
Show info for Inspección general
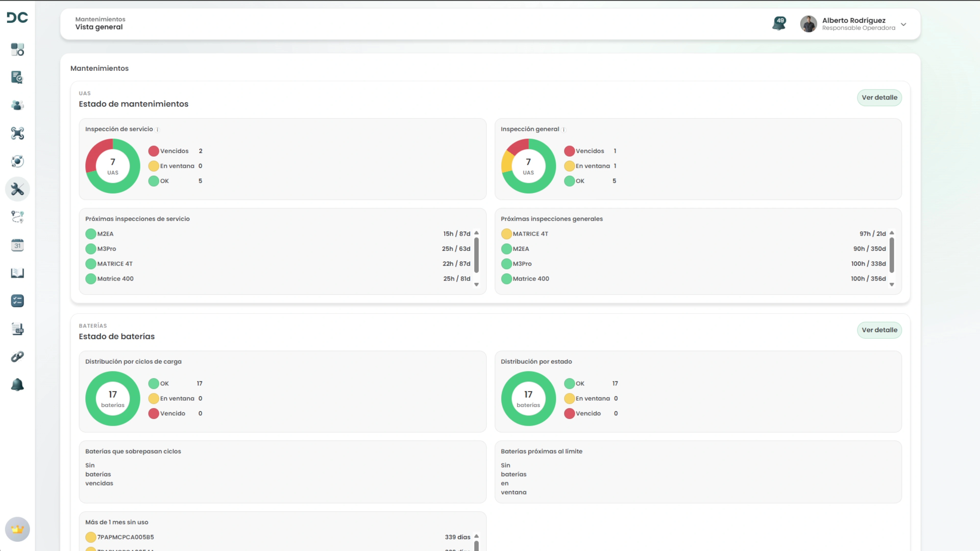564,130
